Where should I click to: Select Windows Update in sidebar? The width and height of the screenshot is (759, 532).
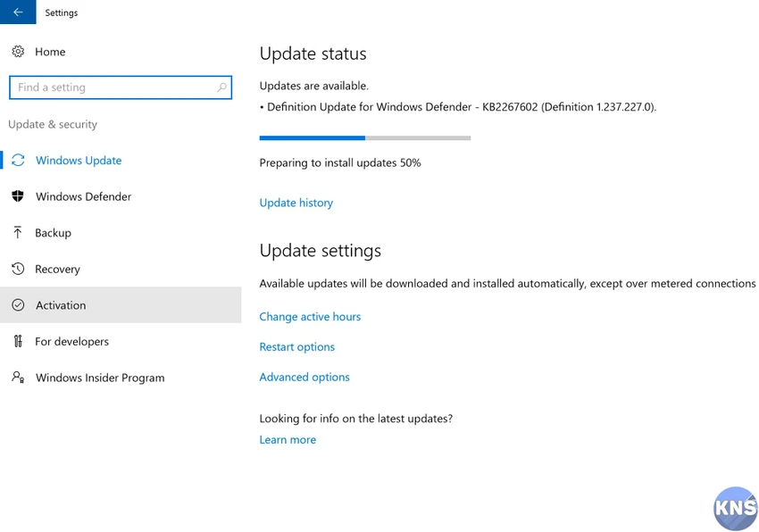pos(79,161)
